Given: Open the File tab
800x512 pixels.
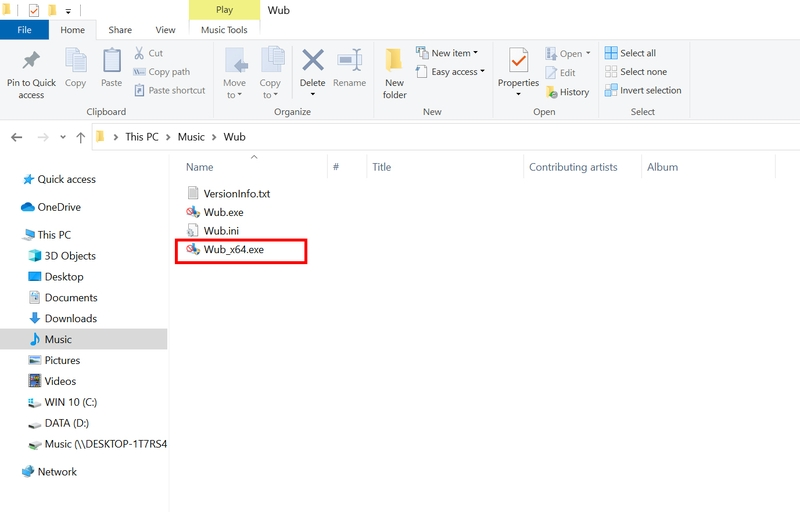Looking at the screenshot, I should click(24, 30).
